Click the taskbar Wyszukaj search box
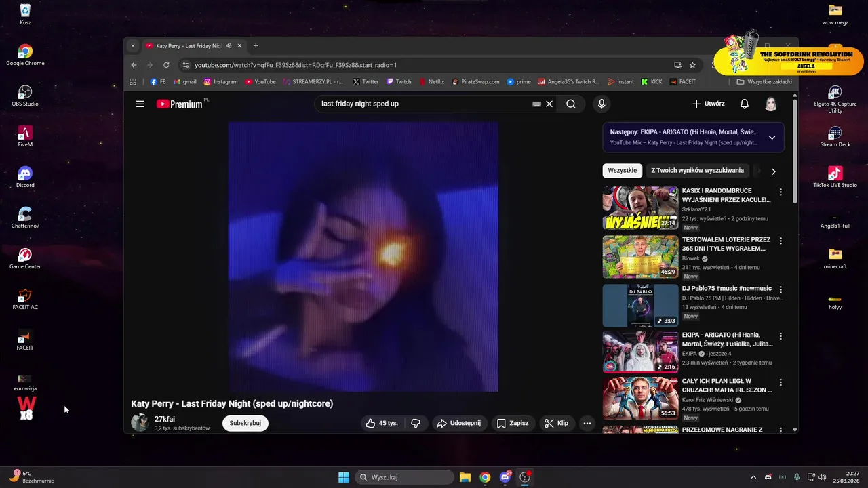 pos(405,477)
